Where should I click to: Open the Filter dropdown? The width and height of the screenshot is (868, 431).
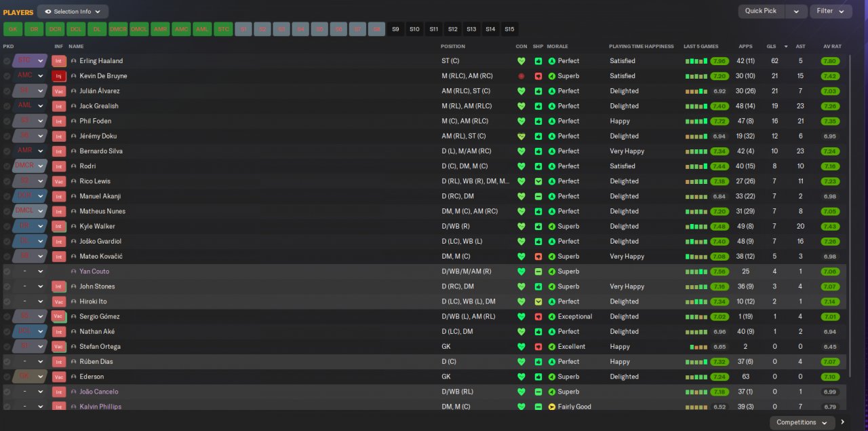(x=831, y=12)
